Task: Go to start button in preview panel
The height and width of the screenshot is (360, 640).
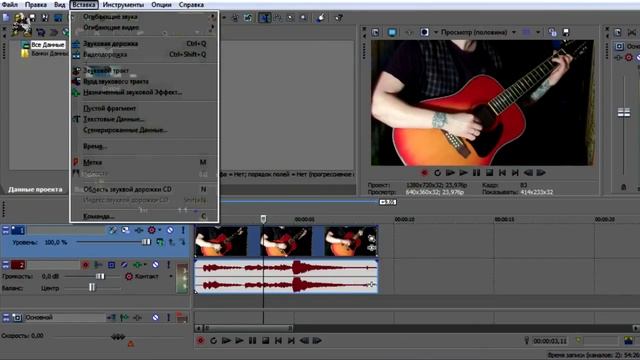Action: 502,173
